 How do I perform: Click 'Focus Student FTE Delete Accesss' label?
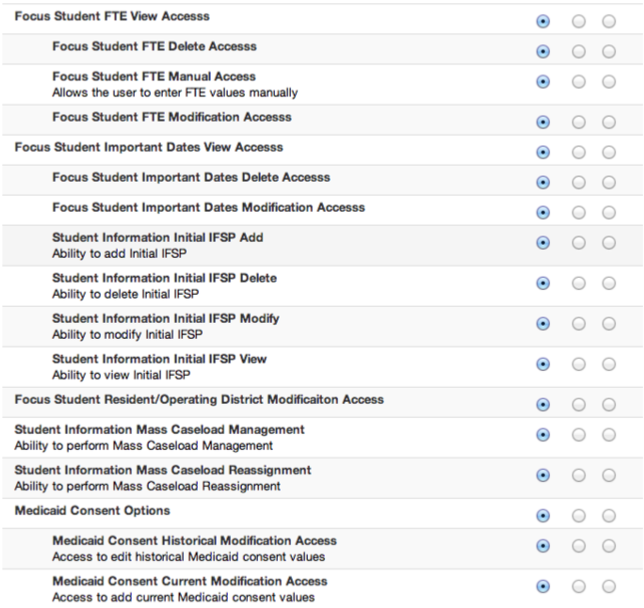coord(154,46)
